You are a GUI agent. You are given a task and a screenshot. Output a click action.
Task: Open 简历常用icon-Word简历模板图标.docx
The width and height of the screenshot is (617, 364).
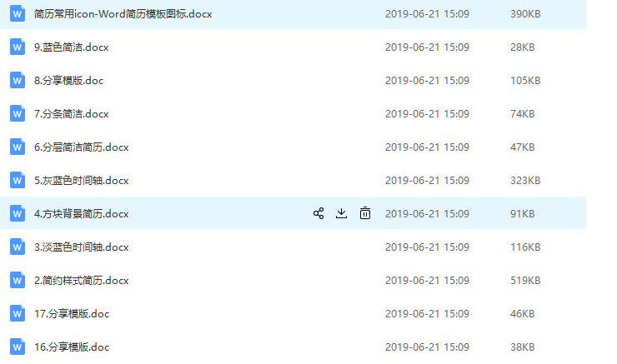123,14
